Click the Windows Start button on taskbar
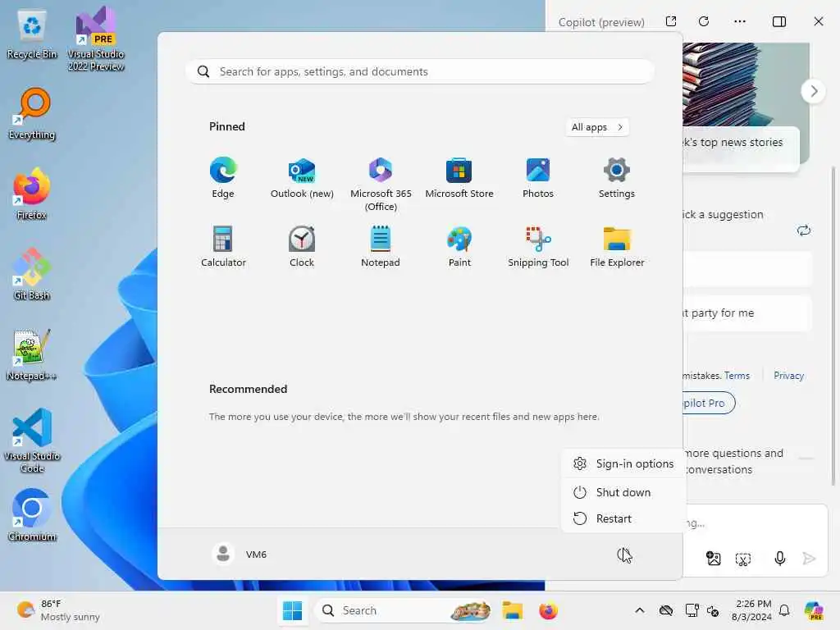The height and width of the screenshot is (630, 840). click(x=293, y=610)
